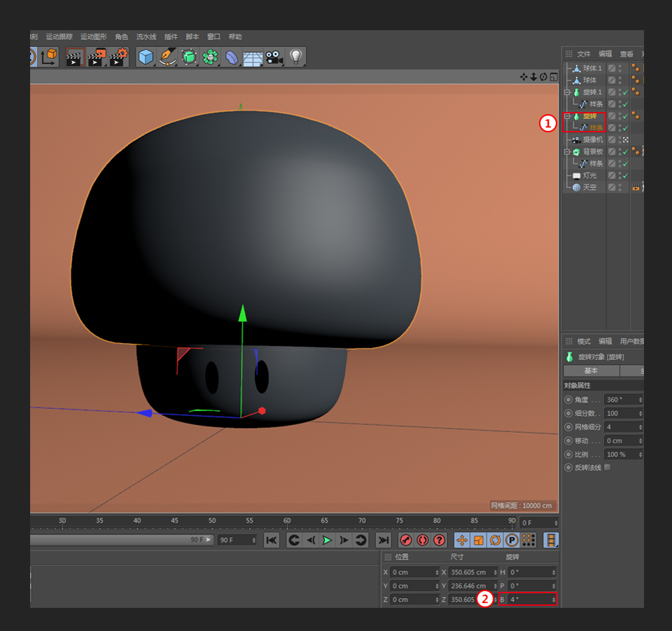
Task: Click the B rotation input field
Action: click(528, 599)
